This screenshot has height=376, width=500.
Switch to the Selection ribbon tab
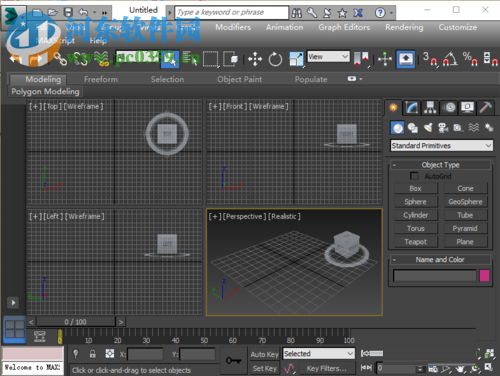(167, 79)
